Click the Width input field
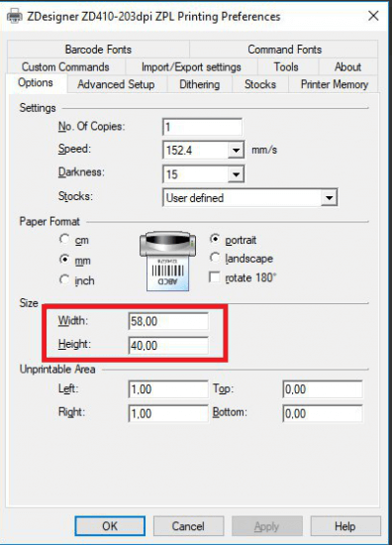392x545 pixels. coord(168,321)
